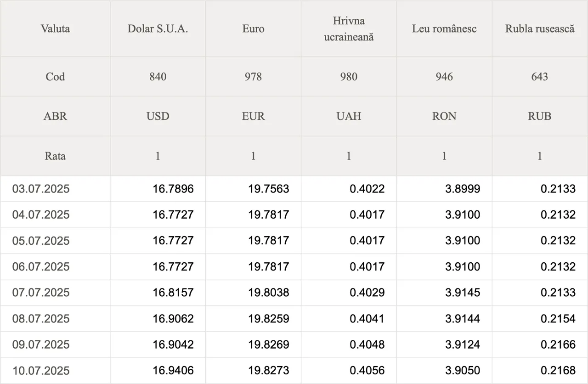Image resolution: width=588 pixels, height=384 pixels.
Task: Select the Euro column header
Action: [253, 28]
